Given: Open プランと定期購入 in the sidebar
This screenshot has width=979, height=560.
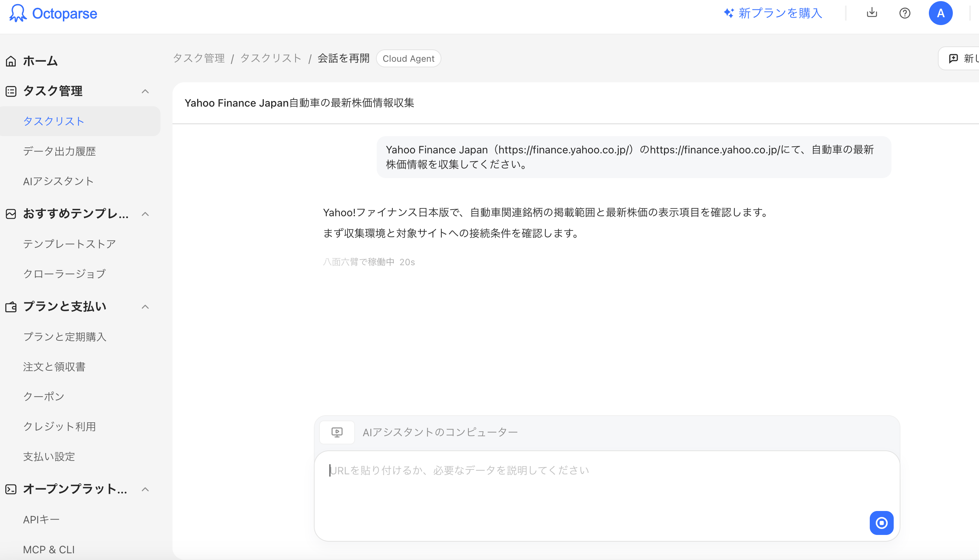Looking at the screenshot, I should (65, 337).
